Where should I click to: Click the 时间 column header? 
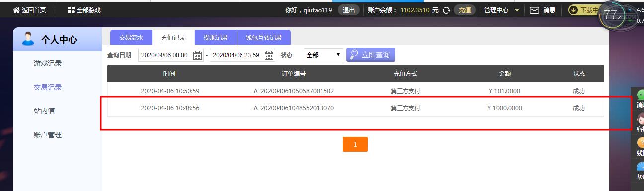pyautogui.click(x=169, y=74)
